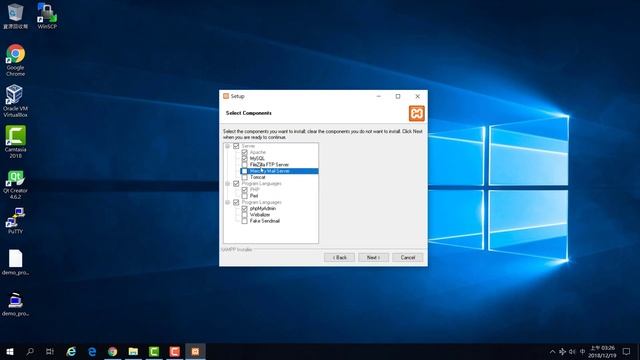Toggle the MySQL checkbox

(244, 158)
